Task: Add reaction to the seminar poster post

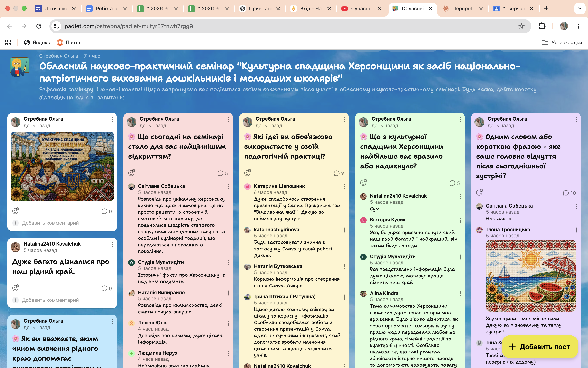Action: click(16, 211)
